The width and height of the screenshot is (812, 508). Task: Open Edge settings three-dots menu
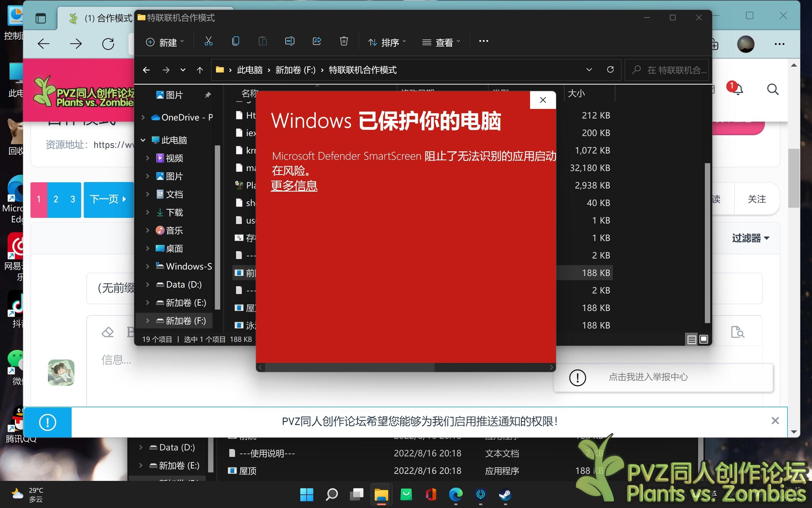pos(779,44)
